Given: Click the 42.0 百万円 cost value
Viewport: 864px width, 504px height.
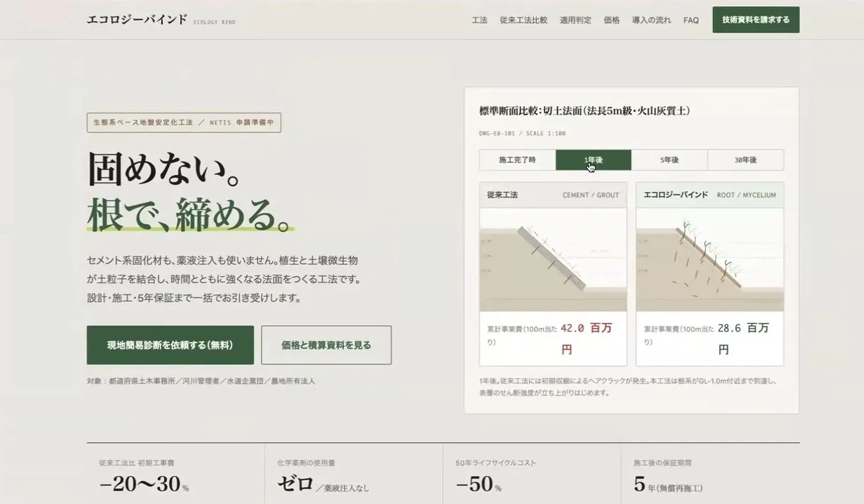Looking at the screenshot, I should [x=586, y=339].
